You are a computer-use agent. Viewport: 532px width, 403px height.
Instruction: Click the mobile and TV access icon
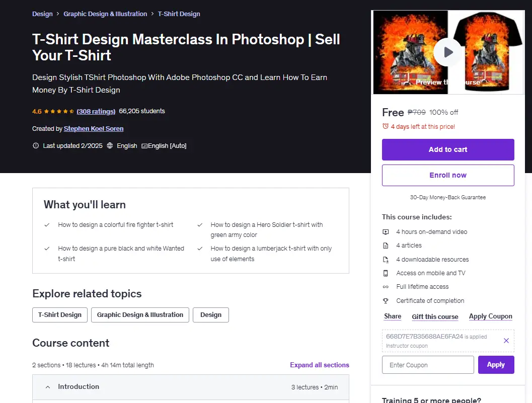(386, 273)
